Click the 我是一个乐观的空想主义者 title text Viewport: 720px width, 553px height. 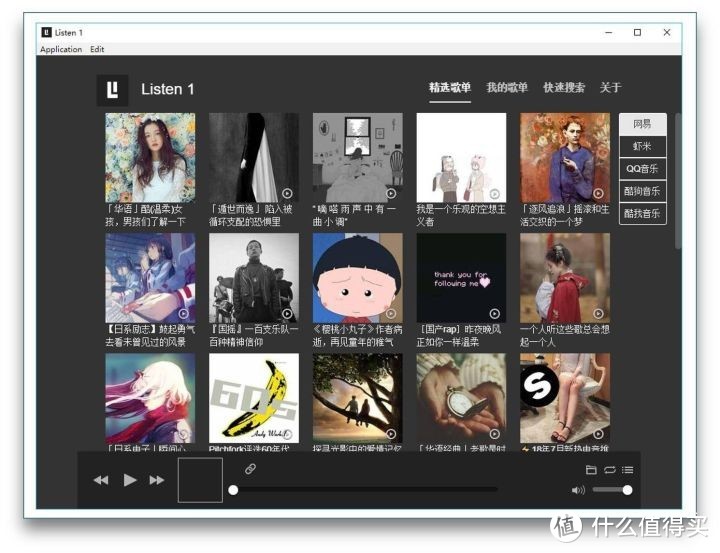461,215
